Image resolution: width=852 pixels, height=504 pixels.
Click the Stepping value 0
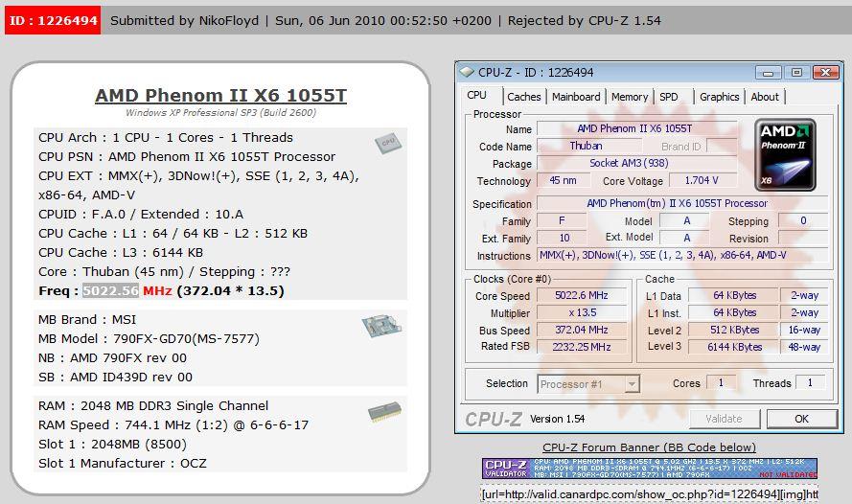point(803,220)
